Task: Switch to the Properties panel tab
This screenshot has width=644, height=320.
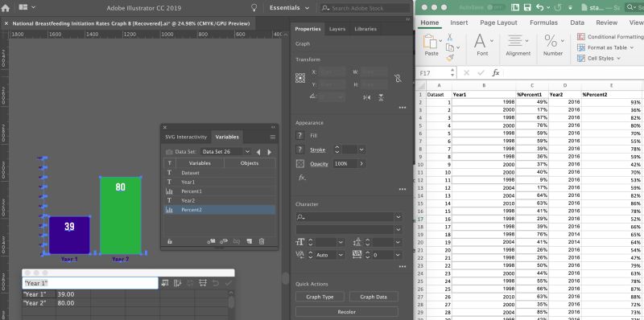Action: point(308,29)
